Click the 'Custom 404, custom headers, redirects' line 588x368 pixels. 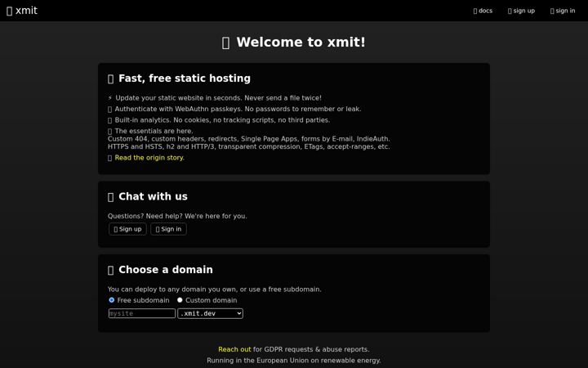tap(248, 139)
